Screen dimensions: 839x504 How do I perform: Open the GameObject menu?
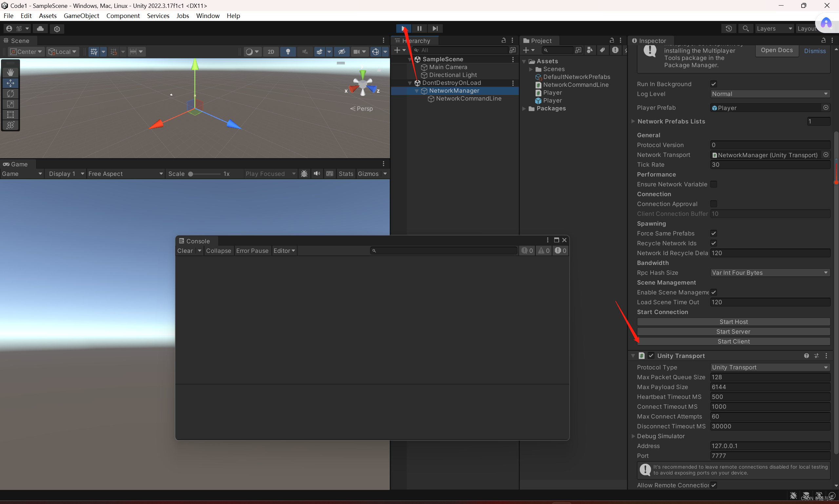pyautogui.click(x=81, y=16)
